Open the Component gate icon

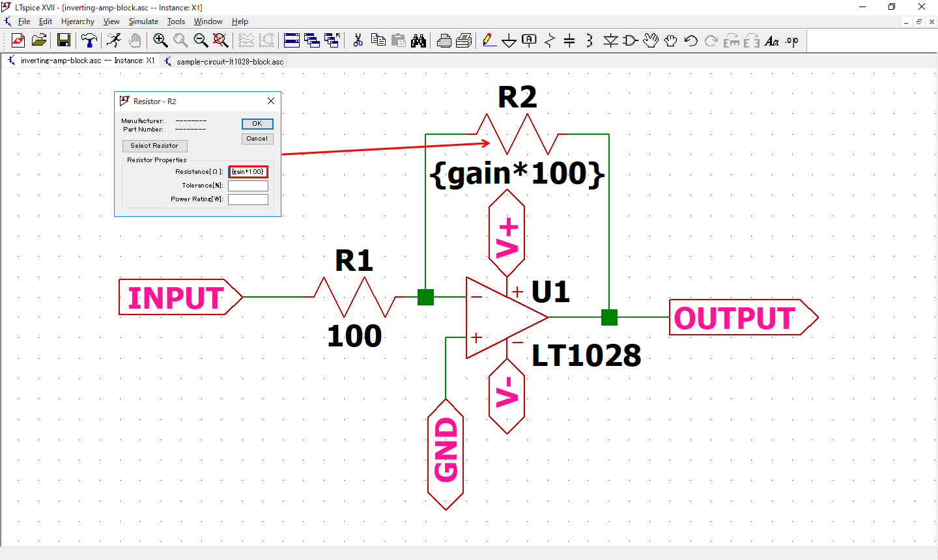pos(630,40)
